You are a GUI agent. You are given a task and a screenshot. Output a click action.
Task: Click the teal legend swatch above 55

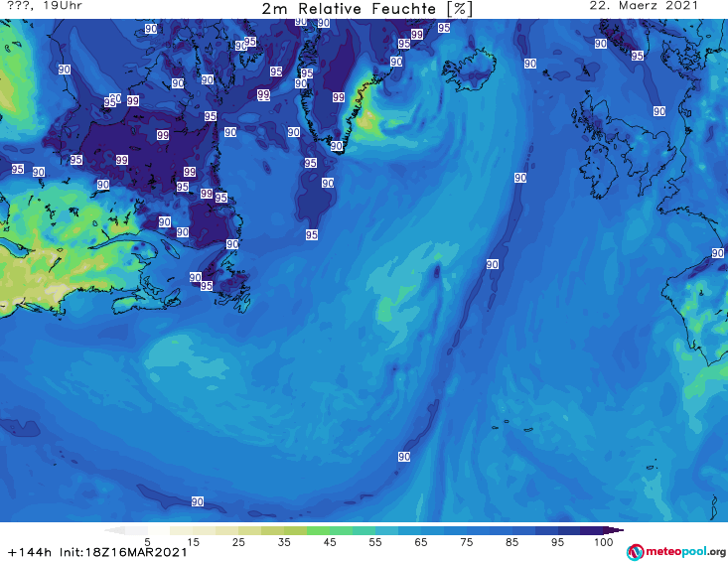pyautogui.click(x=364, y=530)
